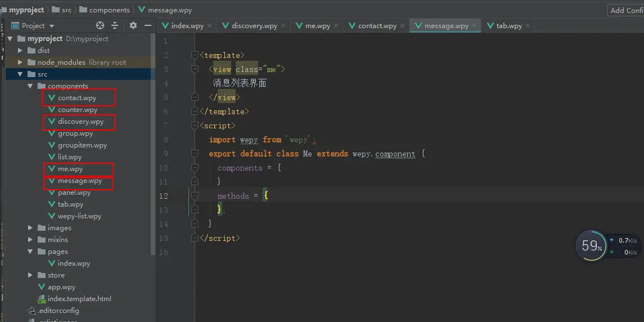
Task: Select app.wpy in the project tree
Action: (x=61, y=287)
